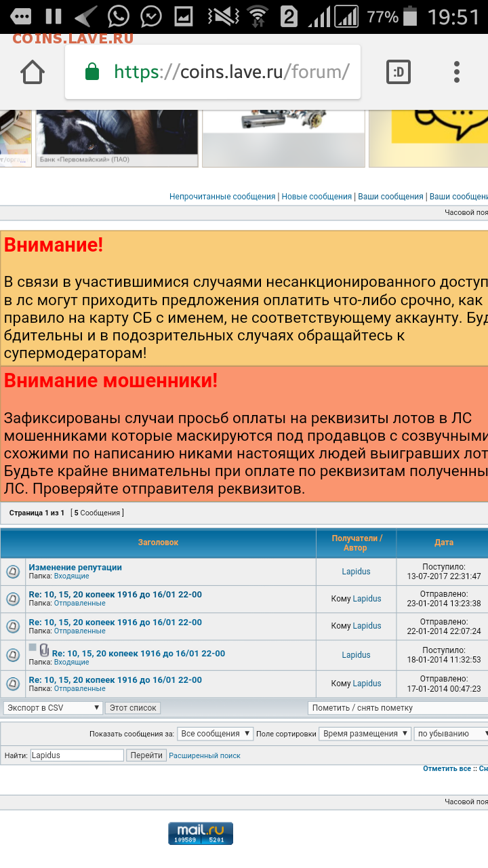Open message Изменение репутации

point(75,567)
